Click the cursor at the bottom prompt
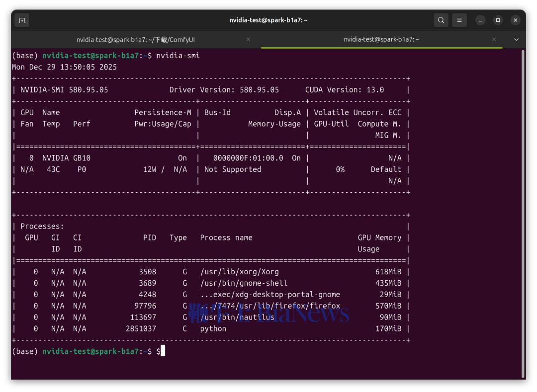 (163, 351)
